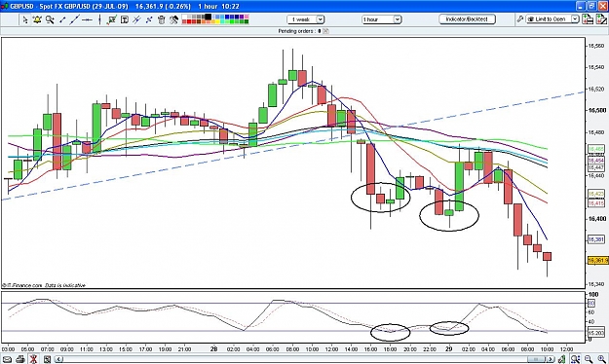Image resolution: width=609 pixels, height=364 pixels.
Task: Click the '28' date label on time axis
Action: click(x=214, y=348)
